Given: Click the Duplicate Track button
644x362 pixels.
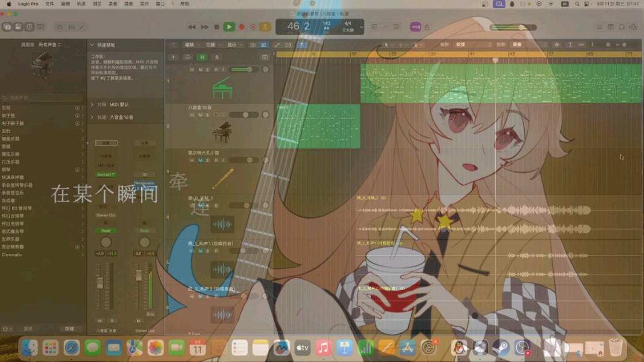Looking at the screenshot, I should [x=188, y=57].
